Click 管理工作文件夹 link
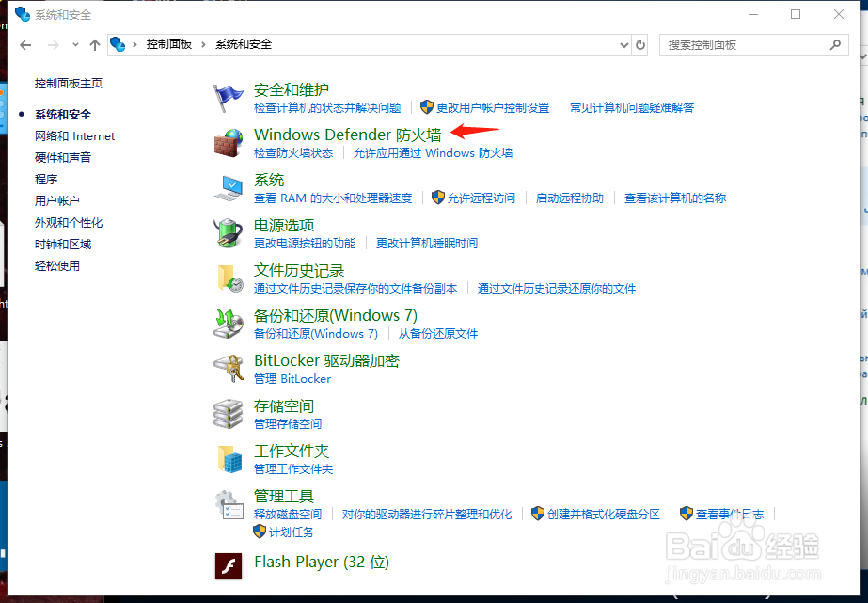 293,469
